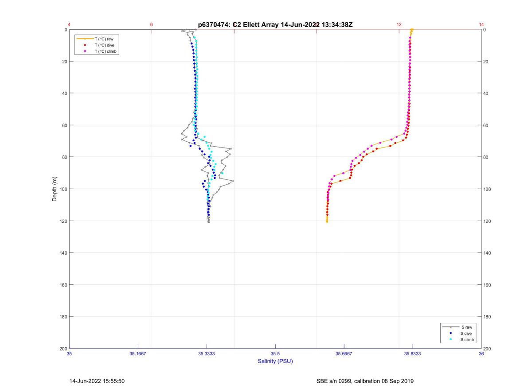Click salinity tick label 35.6667
Image resolution: width=532 pixels, height=392 pixels.
click(x=344, y=354)
